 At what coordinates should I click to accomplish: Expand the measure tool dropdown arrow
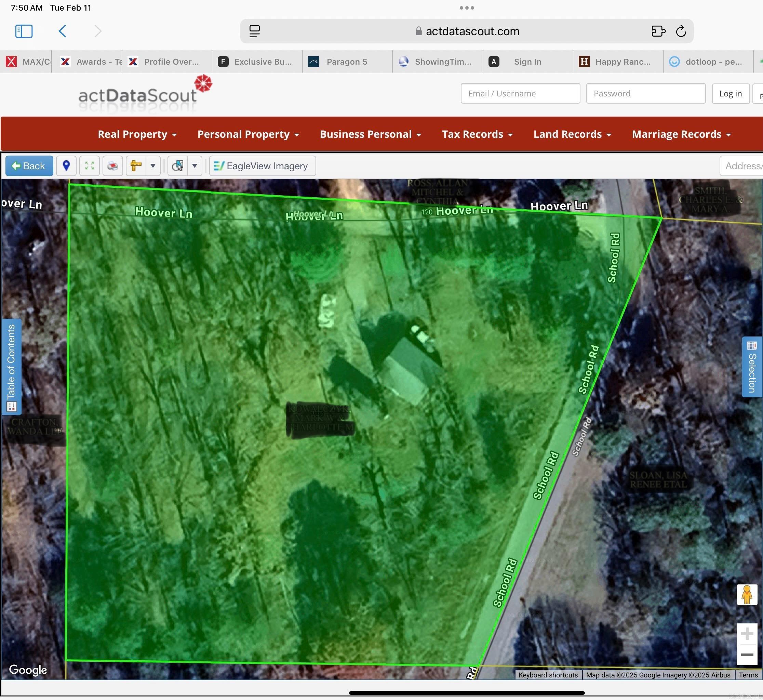click(153, 166)
